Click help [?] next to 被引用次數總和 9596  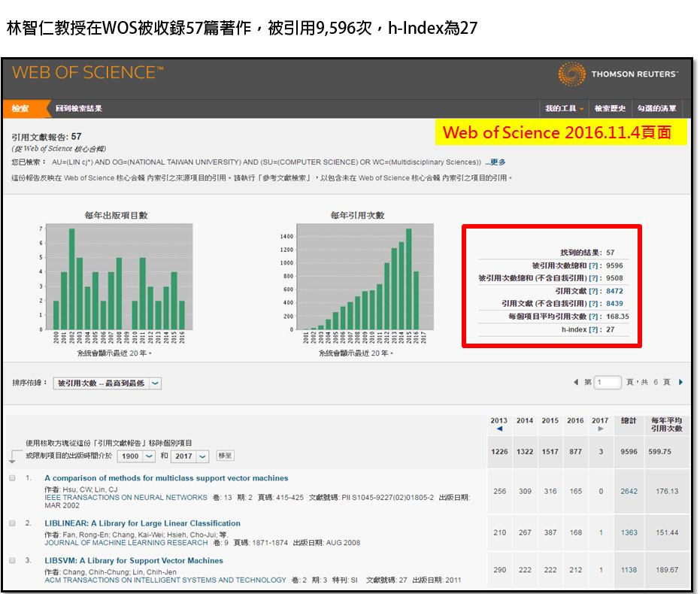[593, 265]
